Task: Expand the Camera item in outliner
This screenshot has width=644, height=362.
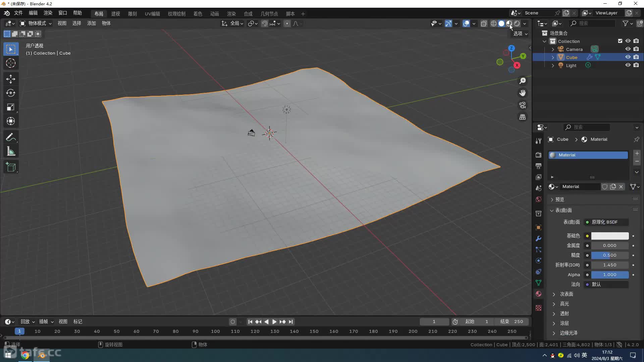Action: click(x=553, y=49)
